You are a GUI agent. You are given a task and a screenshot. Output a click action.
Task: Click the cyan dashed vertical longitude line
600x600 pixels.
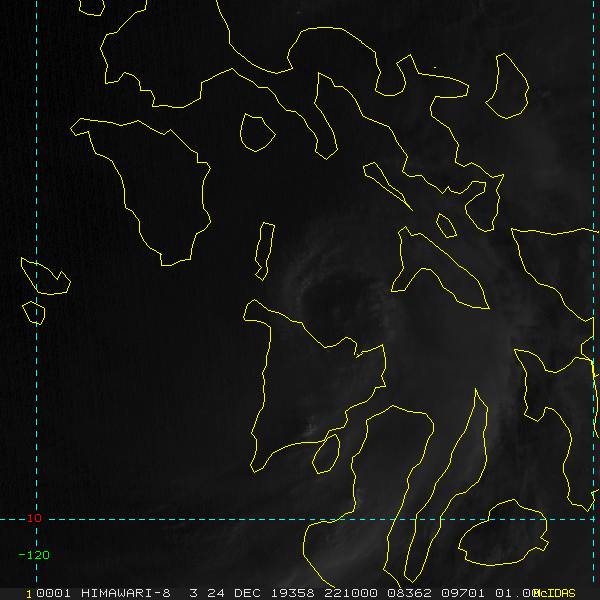[37, 150]
